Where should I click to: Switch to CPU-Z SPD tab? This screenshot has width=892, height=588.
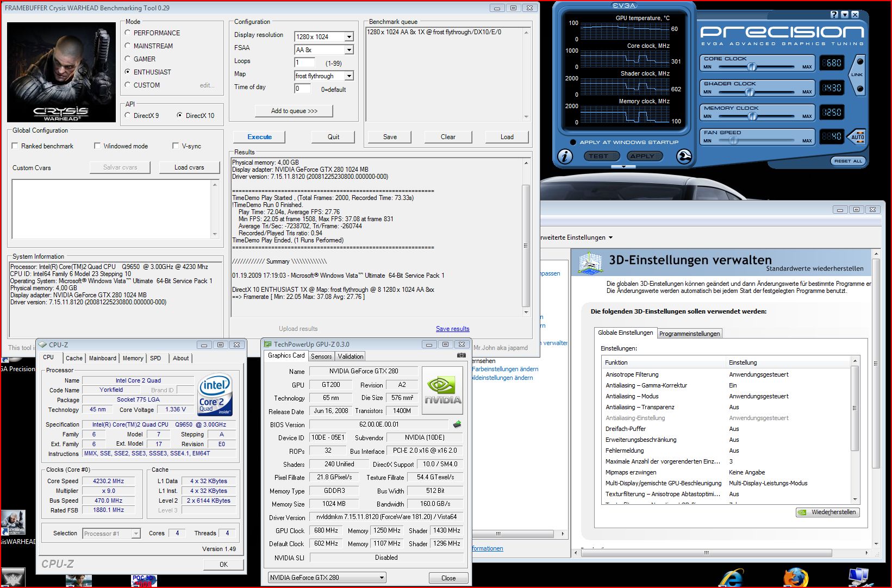tap(155, 358)
